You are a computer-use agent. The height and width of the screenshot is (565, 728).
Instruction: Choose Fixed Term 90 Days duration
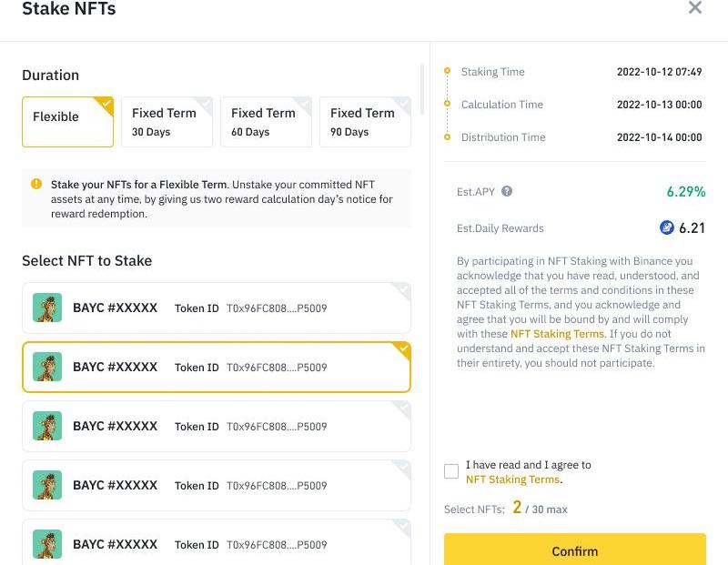[x=365, y=122]
